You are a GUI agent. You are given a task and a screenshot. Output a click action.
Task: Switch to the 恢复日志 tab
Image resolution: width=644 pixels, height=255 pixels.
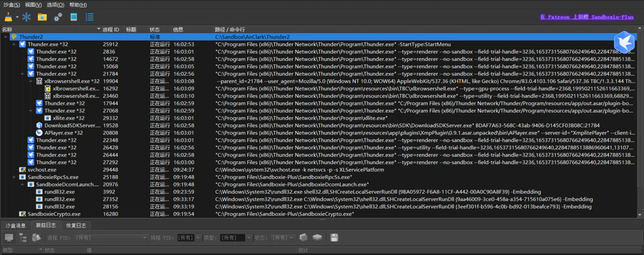point(76,226)
